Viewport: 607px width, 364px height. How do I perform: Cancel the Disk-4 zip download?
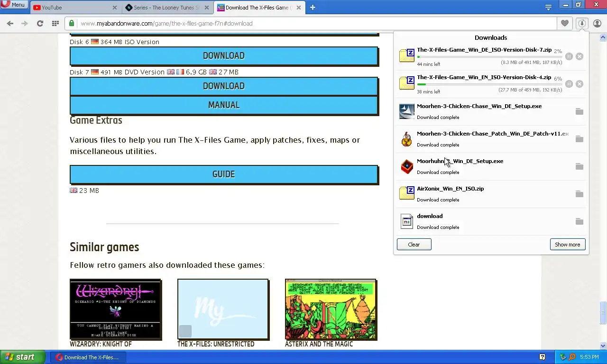[579, 84]
